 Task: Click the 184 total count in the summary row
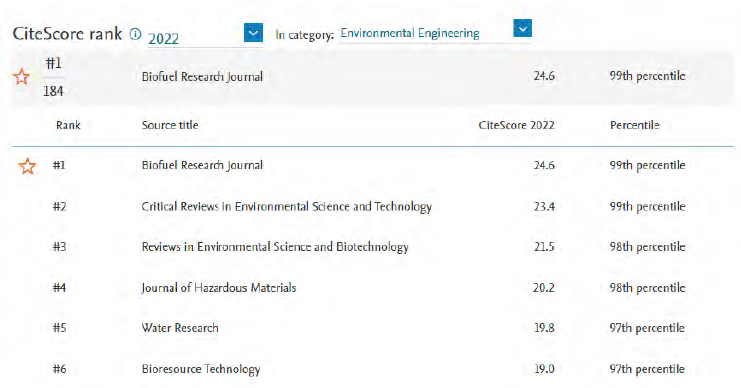click(x=53, y=91)
